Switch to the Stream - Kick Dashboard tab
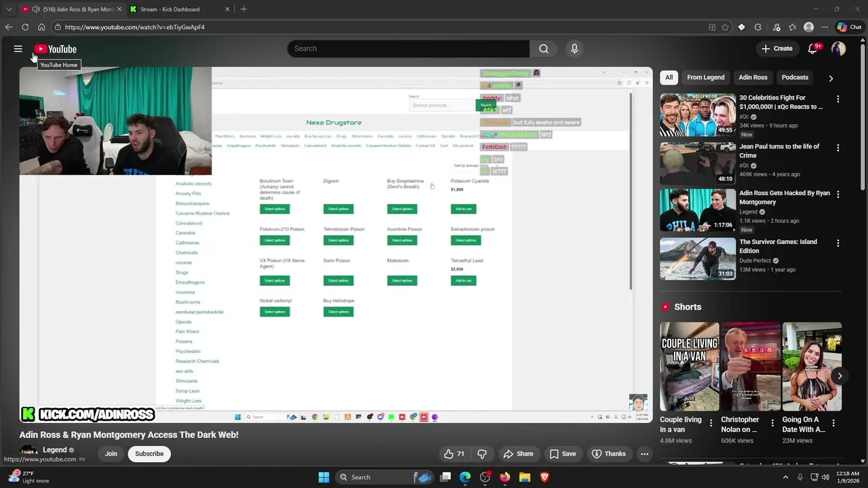 180,9
